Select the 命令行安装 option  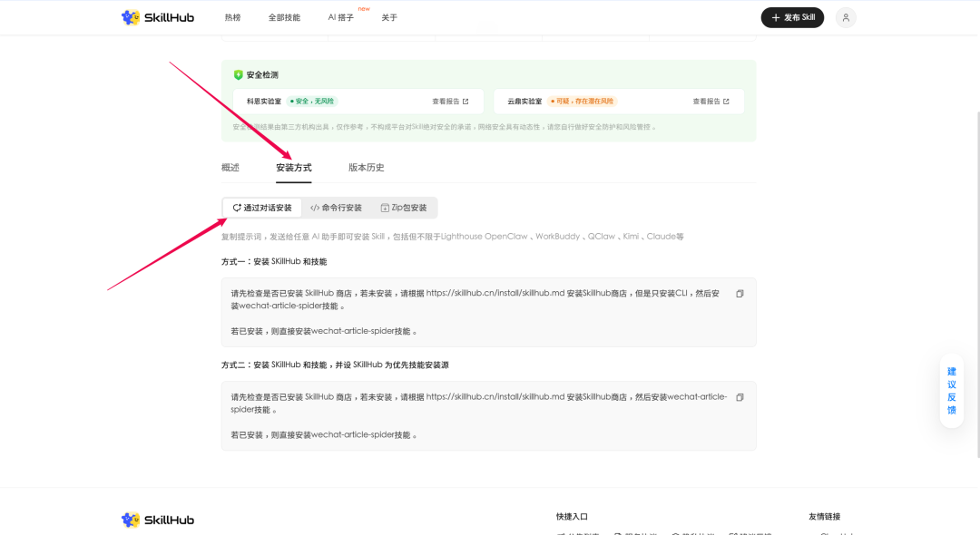click(x=337, y=208)
